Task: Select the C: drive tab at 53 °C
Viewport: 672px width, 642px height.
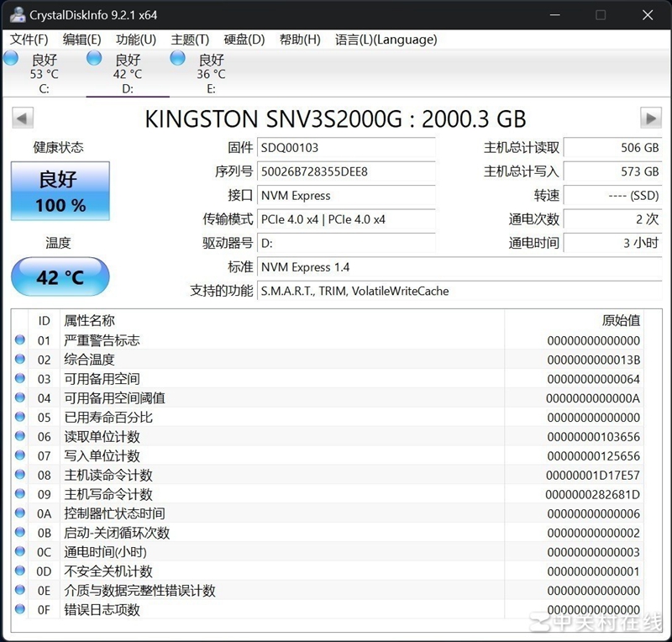Action: click(44, 73)
